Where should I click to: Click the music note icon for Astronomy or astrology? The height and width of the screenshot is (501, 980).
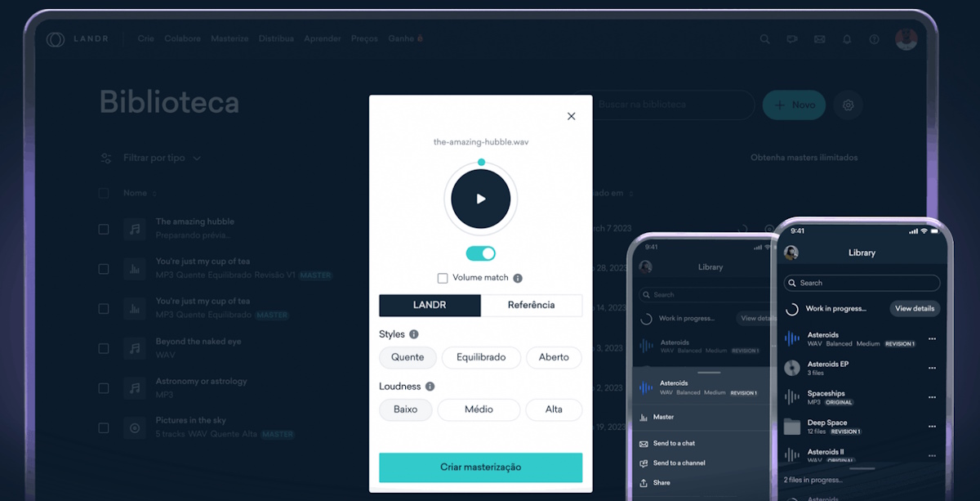point(135,387)
